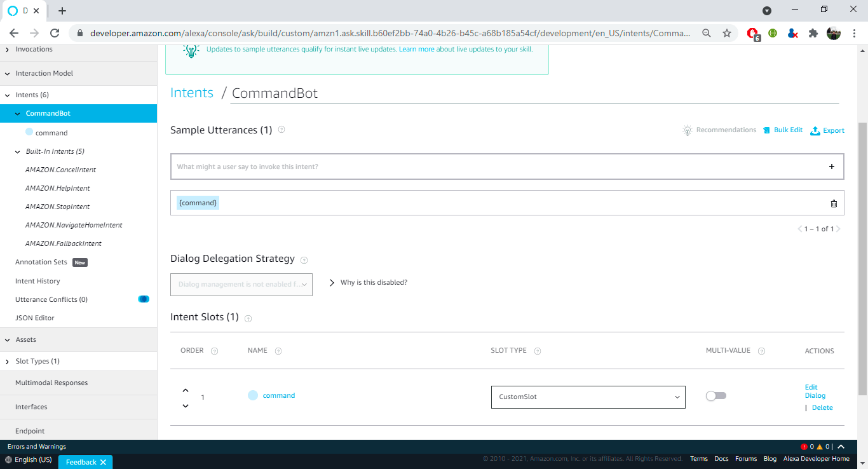Open AMAZON.NavigateHomeIntent
Viewport: 868px width, 469px height.
74,226
